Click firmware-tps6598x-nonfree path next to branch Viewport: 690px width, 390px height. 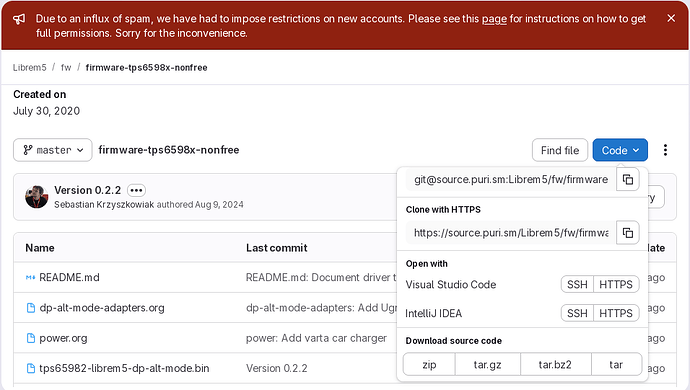coord(169,150)
